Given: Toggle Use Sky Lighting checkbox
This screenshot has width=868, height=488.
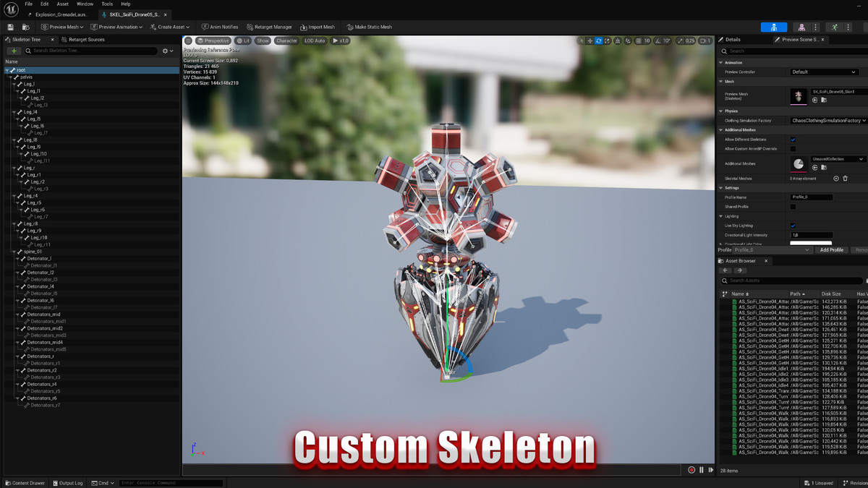Looking at the screenshot, I should click(x=793, y=226).
